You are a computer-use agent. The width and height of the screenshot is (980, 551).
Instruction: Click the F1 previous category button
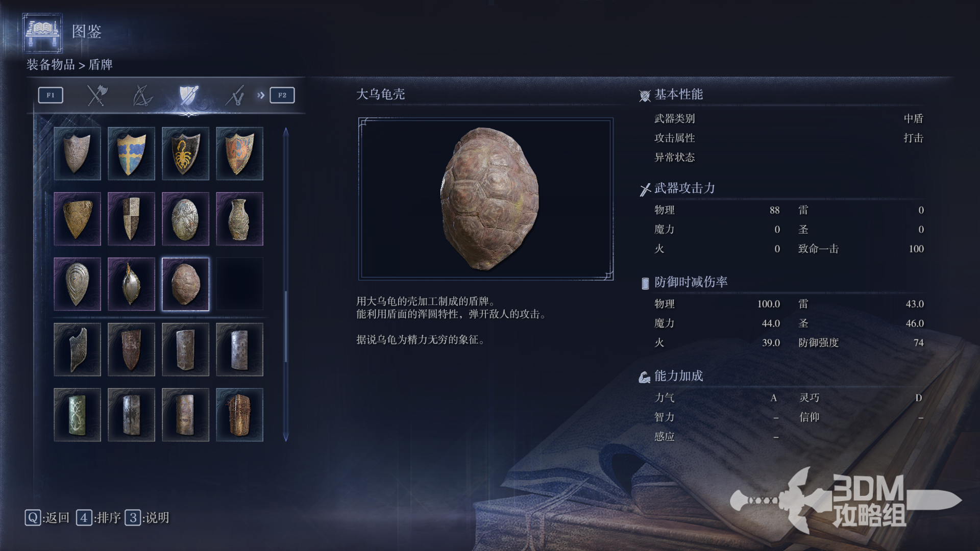[51, 95]
